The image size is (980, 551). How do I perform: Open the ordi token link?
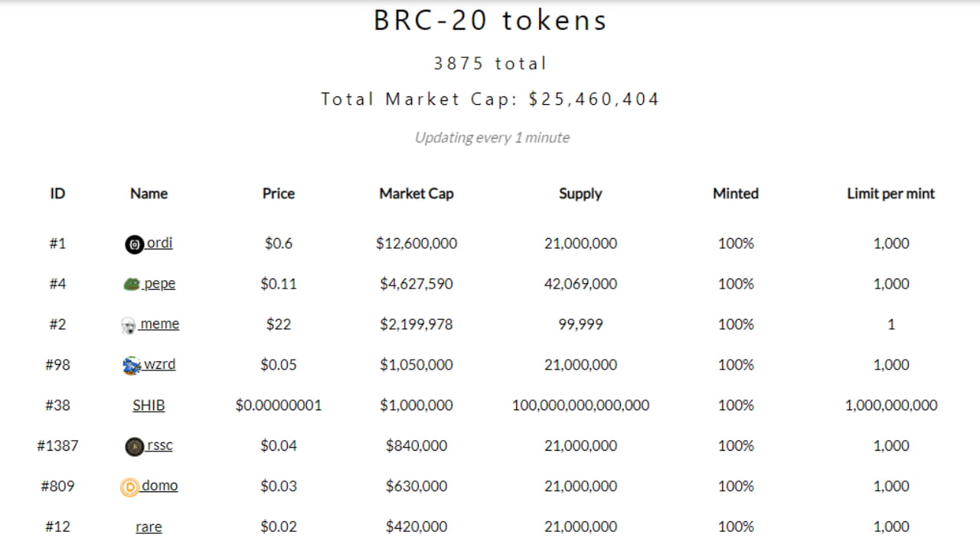click(159, 243)
